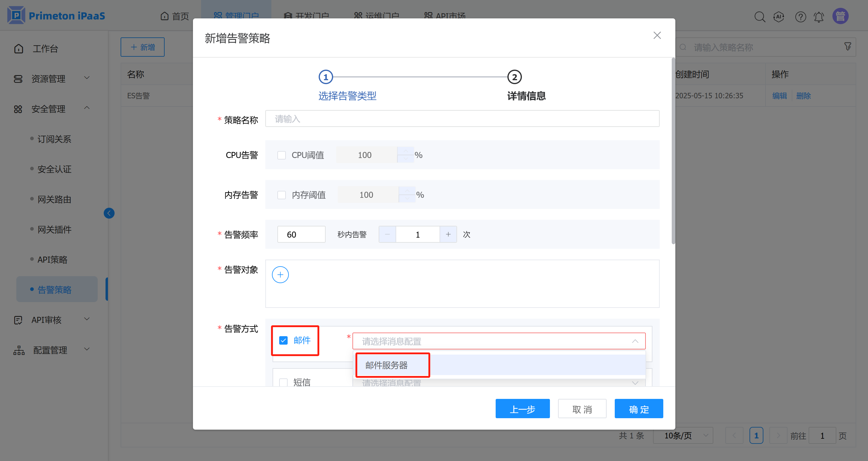Image resolution: width=868 pixels, height=461 pixels.
Task: Open the AI assistant icon
Action: coord(779,17)
